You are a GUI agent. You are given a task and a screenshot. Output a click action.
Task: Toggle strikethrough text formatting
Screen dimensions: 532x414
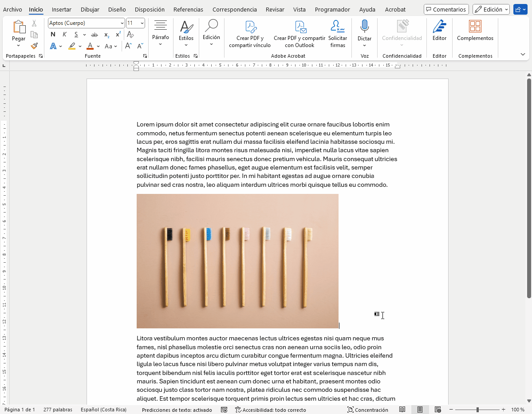pyautogui.click(x=94, y=35)
